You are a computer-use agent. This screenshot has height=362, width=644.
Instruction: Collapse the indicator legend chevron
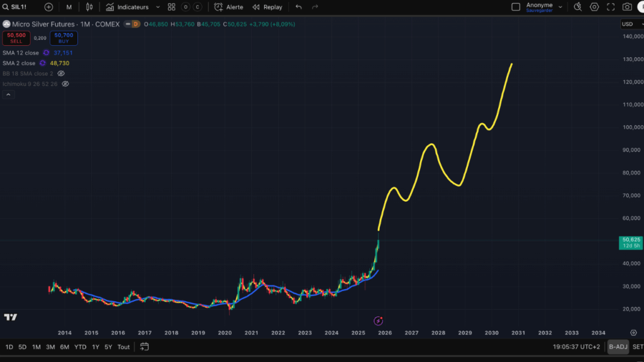point(8,94)
